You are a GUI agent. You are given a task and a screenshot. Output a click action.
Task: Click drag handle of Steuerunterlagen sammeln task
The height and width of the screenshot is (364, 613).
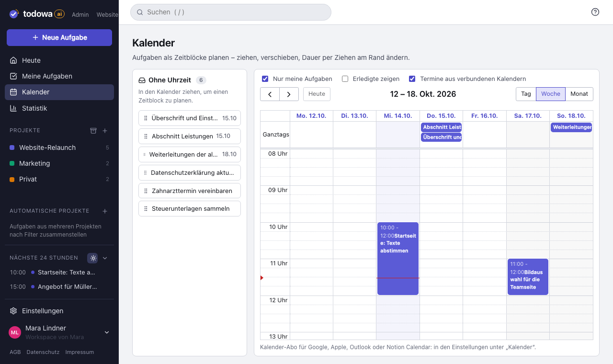point(146,208)
